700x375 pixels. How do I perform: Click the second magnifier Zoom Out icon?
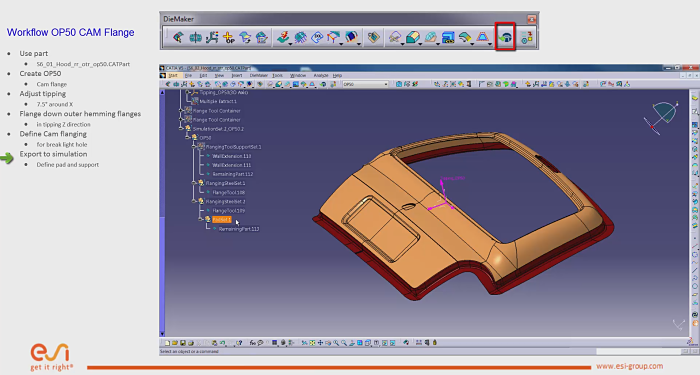click(344, 343)
